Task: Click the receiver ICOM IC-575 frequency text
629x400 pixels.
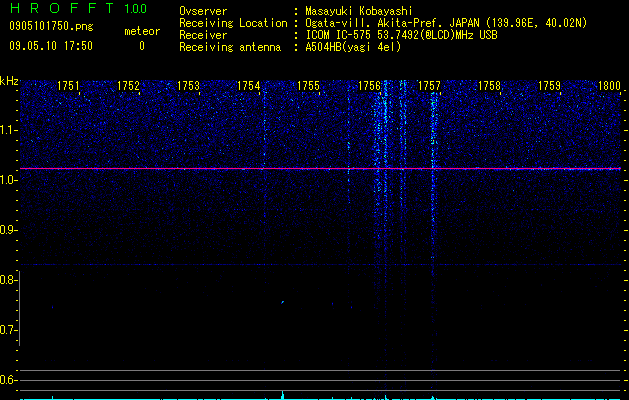Action: coord(402,35)
